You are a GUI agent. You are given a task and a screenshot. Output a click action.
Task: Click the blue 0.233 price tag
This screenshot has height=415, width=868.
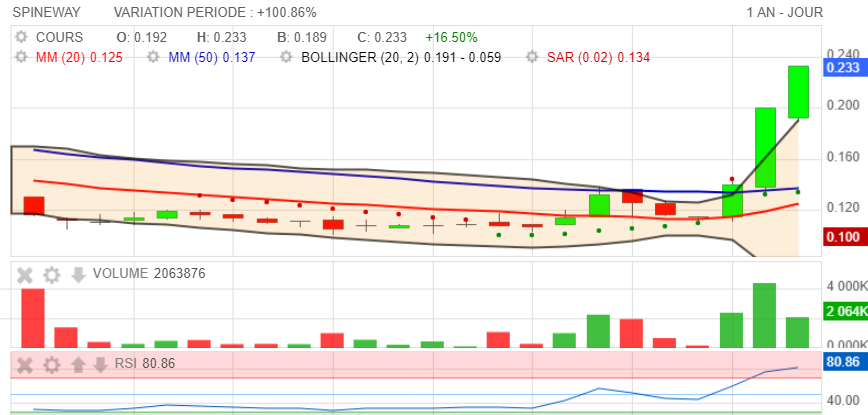[843, 68]
